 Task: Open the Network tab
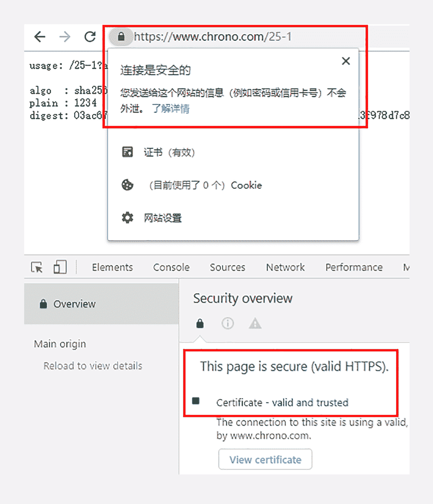click(x=285, y=267)
